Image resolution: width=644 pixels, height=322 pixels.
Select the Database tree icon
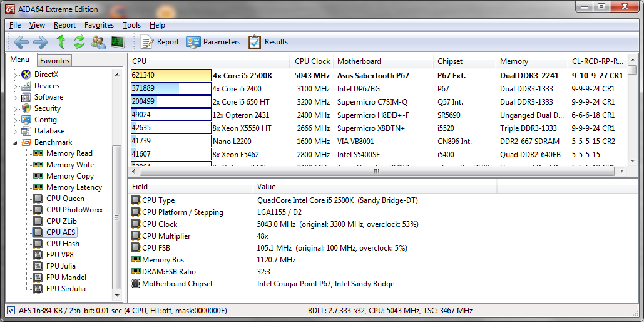[26, 131]
